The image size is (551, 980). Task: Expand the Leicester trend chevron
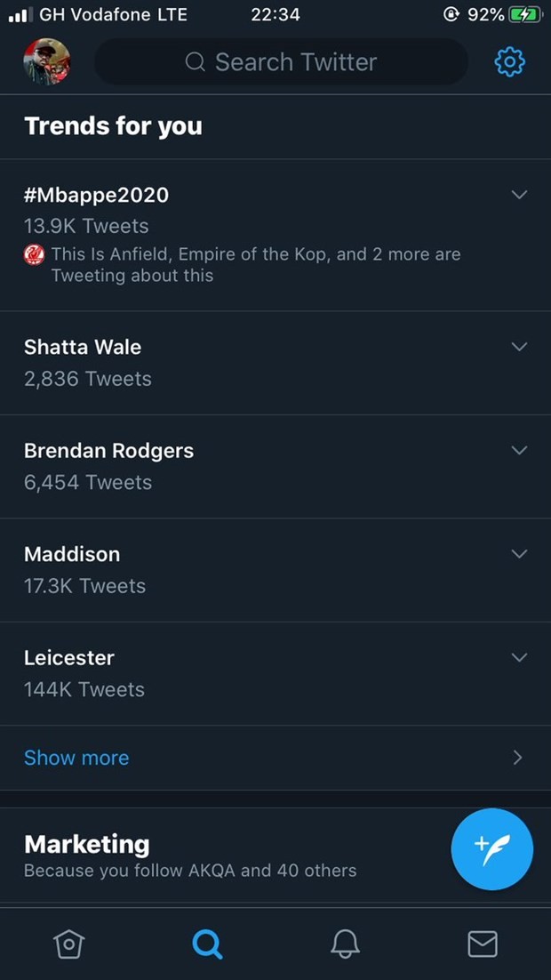(520, 658)
